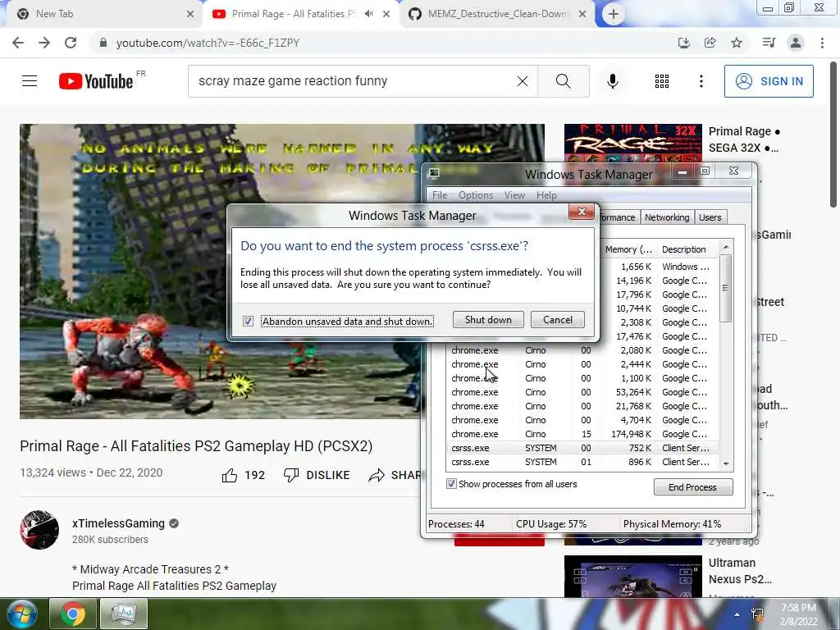Screen dimensions: 840x630
Task: Go forward using Chrome's forward arrow
Action: (44, 43)
